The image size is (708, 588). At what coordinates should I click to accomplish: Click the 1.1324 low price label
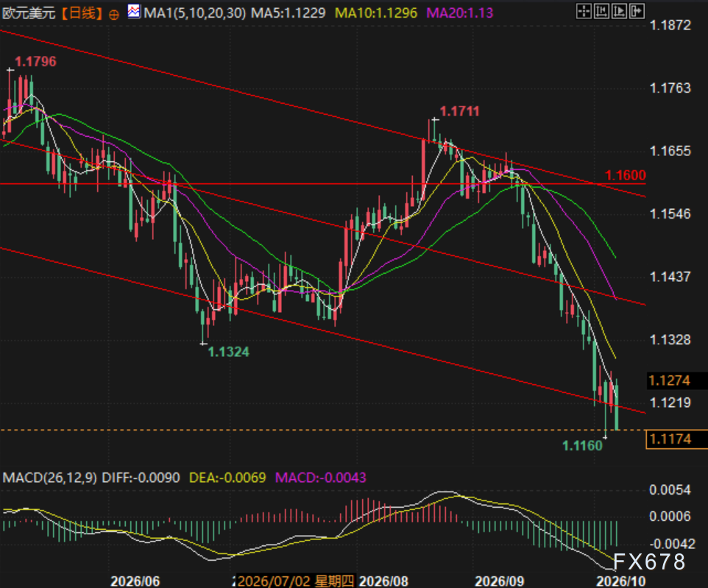[228, 352]
